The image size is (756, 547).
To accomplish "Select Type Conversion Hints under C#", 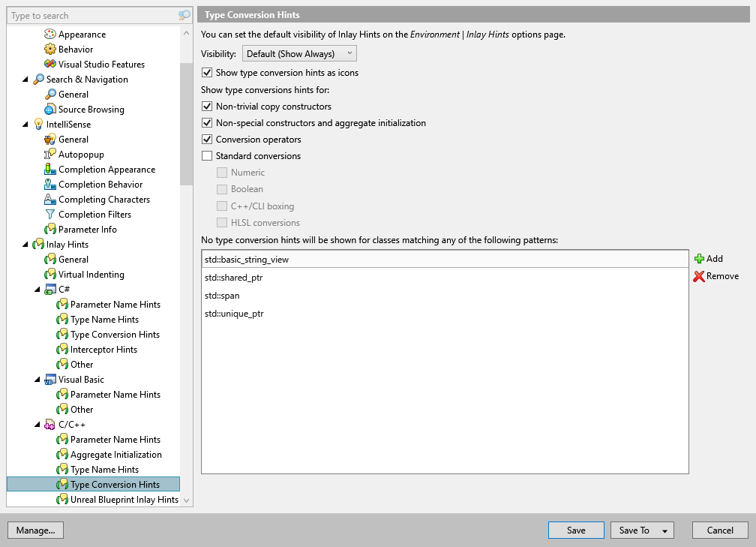I will (115, 335).
